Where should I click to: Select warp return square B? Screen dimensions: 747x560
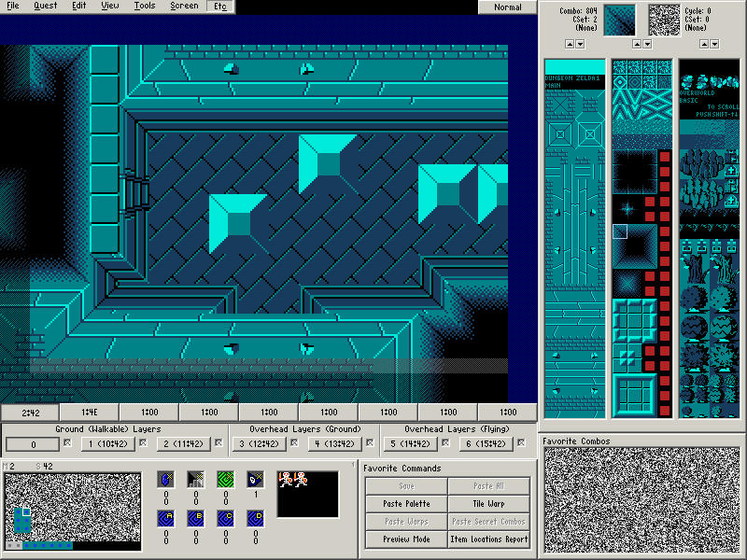coord(196,519)
